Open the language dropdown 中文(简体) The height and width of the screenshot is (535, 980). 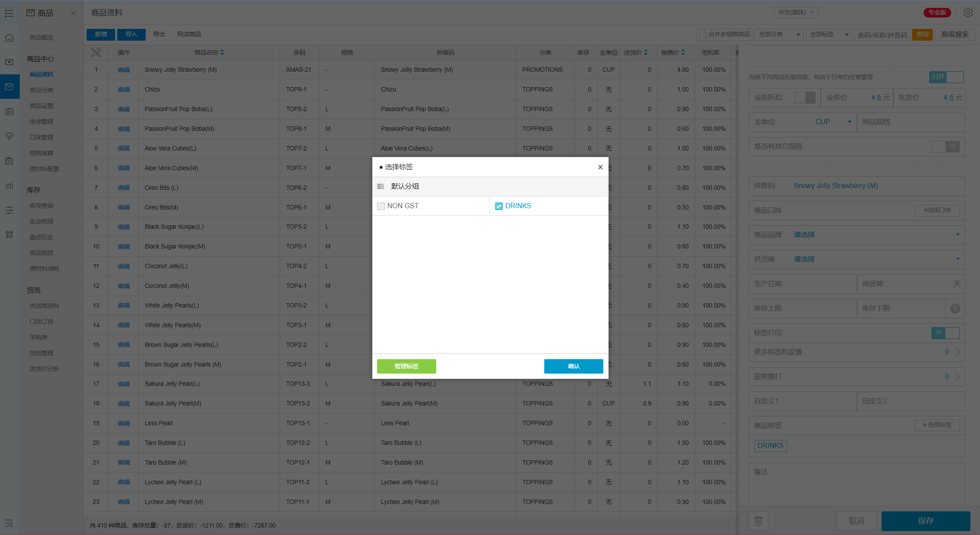point(796,13)
